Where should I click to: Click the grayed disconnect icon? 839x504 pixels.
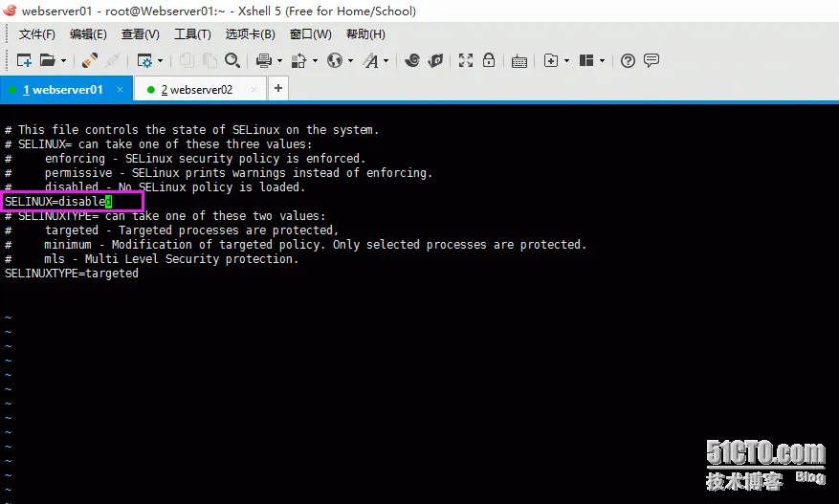pos(112,60)
